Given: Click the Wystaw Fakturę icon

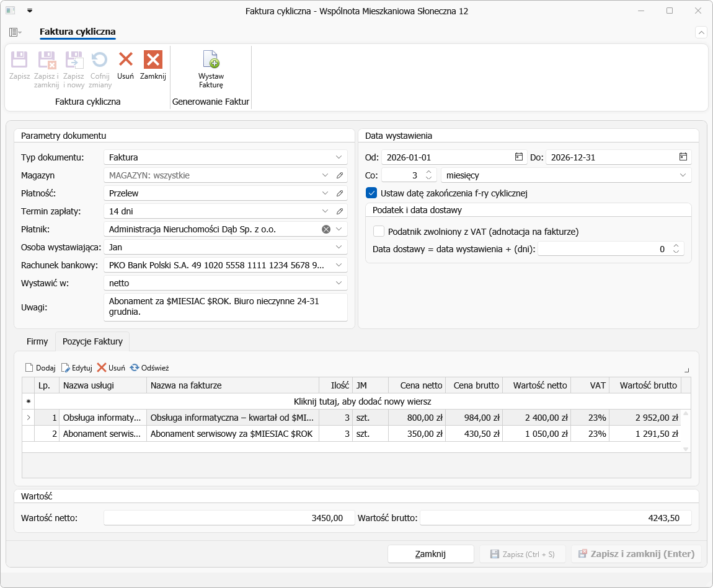Looking at the screenshot, I should (211, 59).
